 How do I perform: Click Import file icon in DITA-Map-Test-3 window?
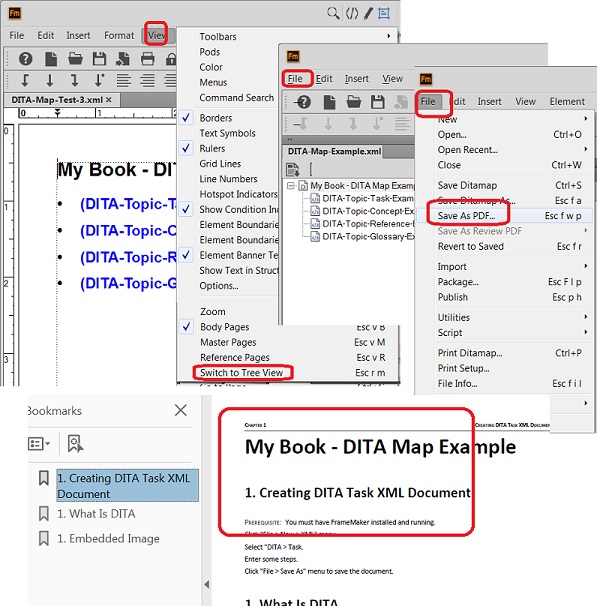pyautogui.click(x=123, y=59)
